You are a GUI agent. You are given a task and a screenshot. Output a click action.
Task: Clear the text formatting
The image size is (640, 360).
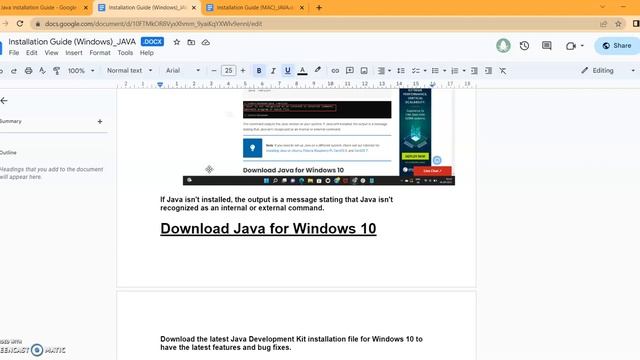[503, 71]
